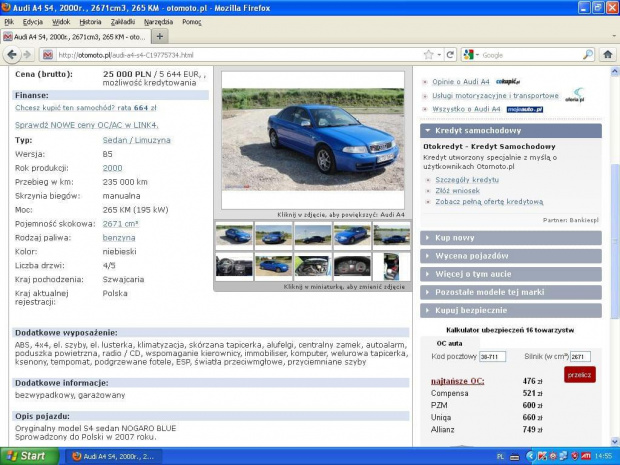
Task: Open the tab list dropdown arrow
Action: [x=614, y=36]
